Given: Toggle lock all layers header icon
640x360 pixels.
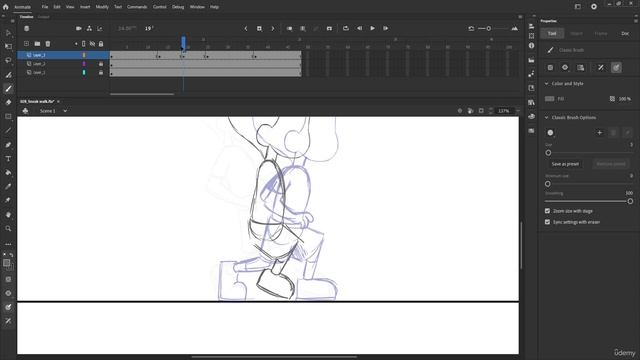Looking at the screenshot, I should 101,44.
